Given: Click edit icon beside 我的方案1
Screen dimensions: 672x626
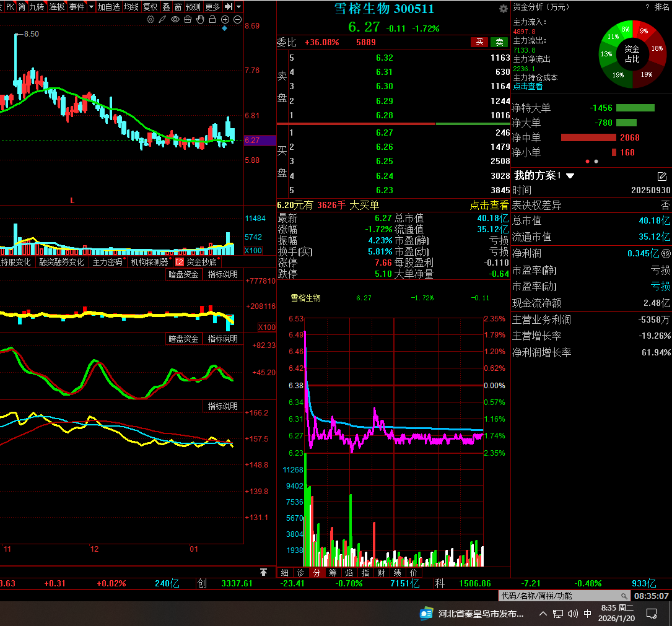Looking at the screenshot, I should tap(661, 176).
